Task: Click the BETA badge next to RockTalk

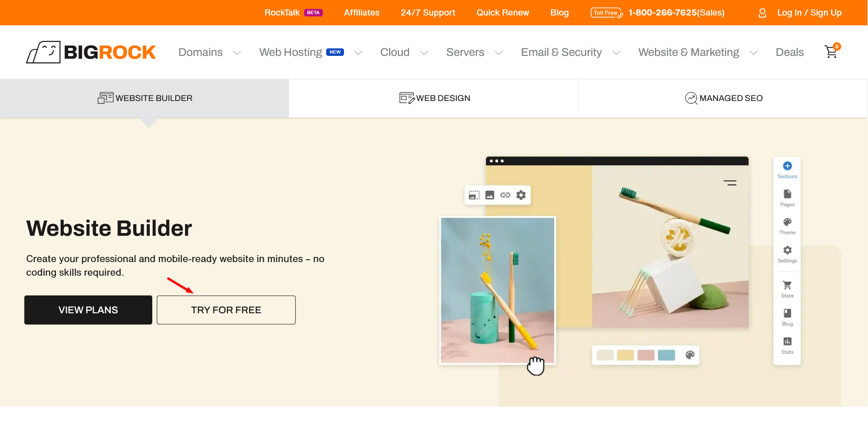Action: tap(313, 13)
